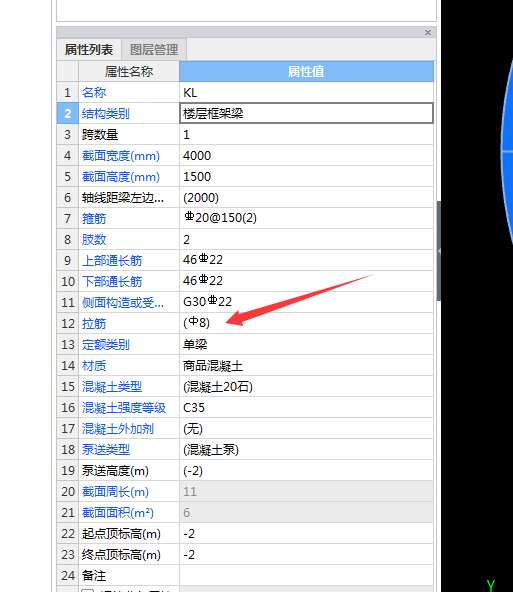Click the empty 备注 value cell
The image size is (513, 592).
tap(306, 576)
